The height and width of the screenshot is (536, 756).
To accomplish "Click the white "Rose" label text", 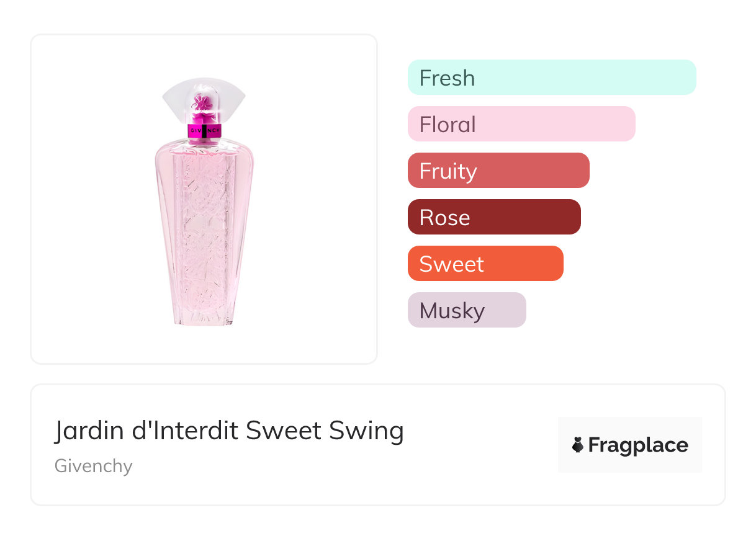I will click(444, 218).
